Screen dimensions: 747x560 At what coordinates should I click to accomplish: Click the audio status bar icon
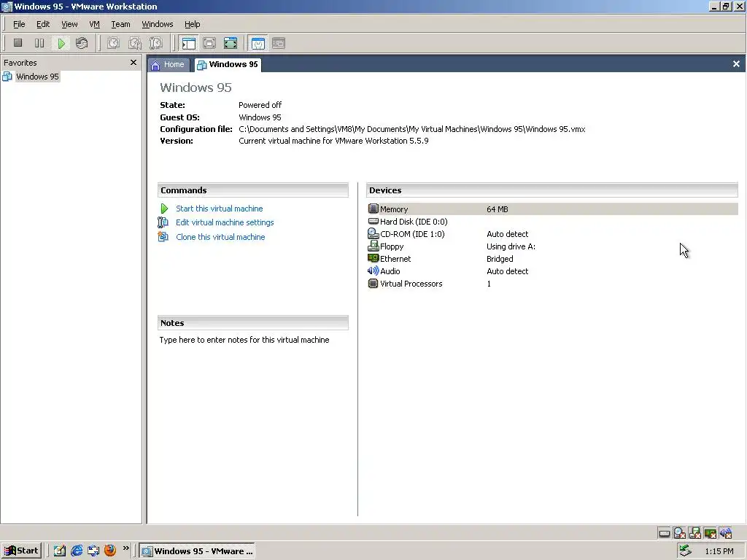tap(725, 533)
